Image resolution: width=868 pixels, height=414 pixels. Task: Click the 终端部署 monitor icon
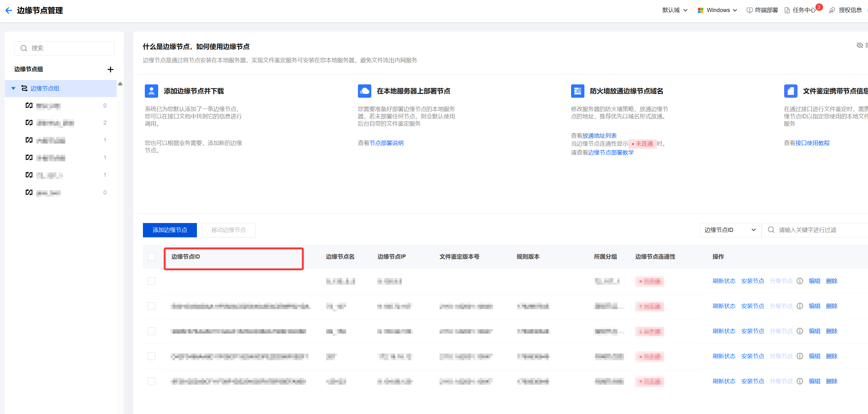coord(750,10)
